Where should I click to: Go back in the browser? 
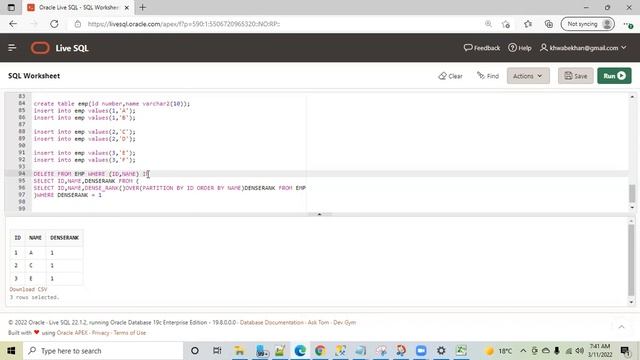point(13,24)
